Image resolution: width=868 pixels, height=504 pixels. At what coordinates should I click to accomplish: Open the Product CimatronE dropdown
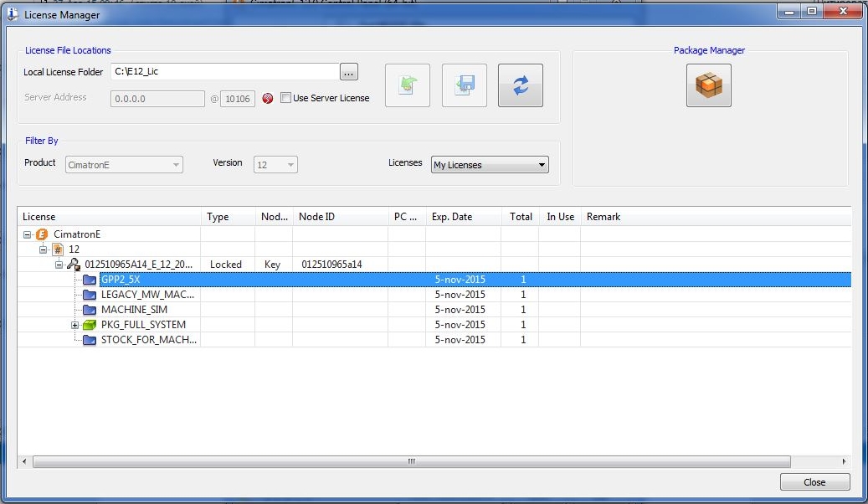[x=124, y=164]
